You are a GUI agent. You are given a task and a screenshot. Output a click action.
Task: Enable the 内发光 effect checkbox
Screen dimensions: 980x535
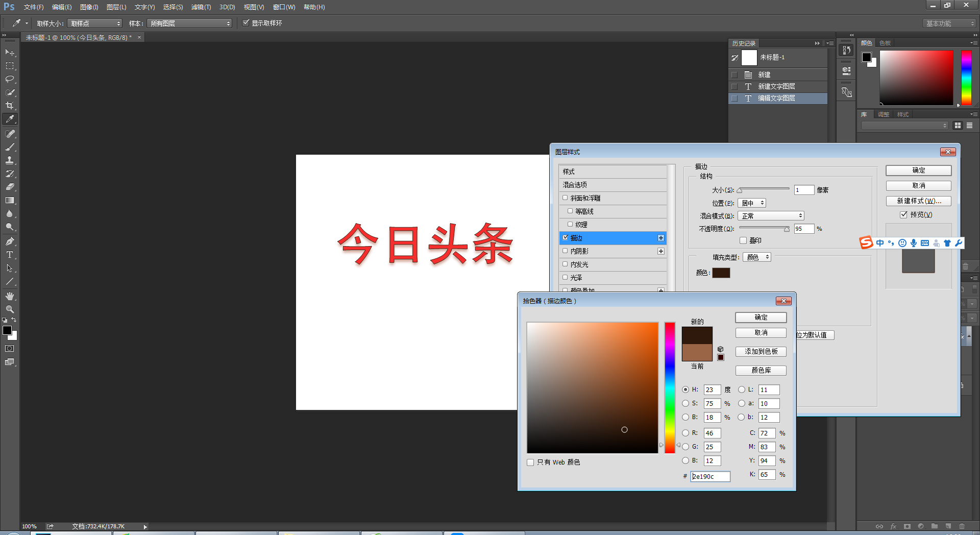(565, 264)
